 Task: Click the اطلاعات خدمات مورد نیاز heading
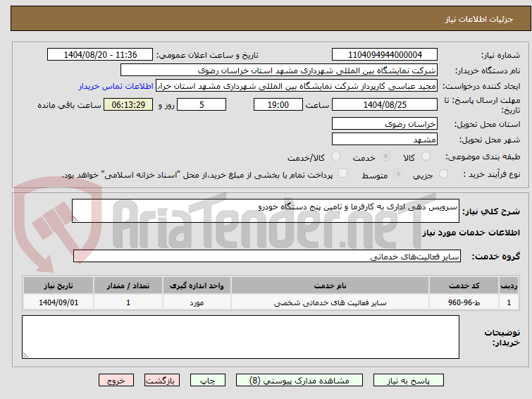click(x=471, y=233)
